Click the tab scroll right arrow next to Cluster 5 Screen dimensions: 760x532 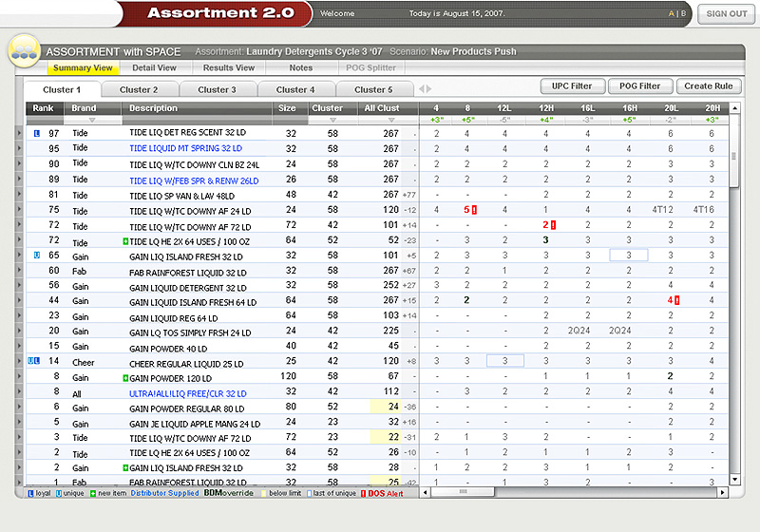coord(428,88)
